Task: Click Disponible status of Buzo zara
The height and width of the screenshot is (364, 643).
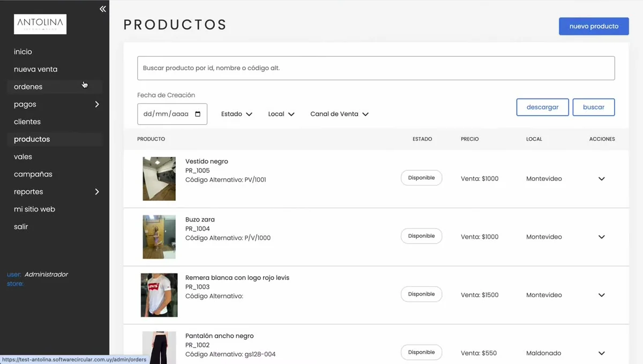Action: pyautogui.click(x=422, y=236)
